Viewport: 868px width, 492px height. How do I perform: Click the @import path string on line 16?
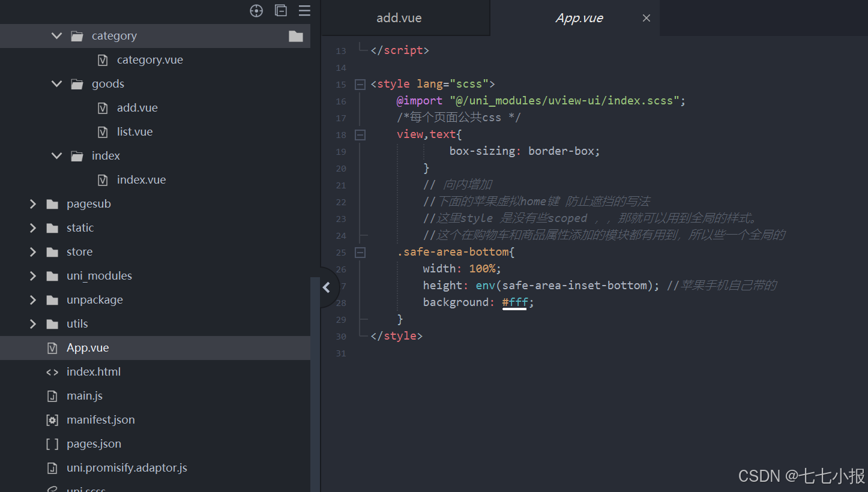tap(564, 101)
